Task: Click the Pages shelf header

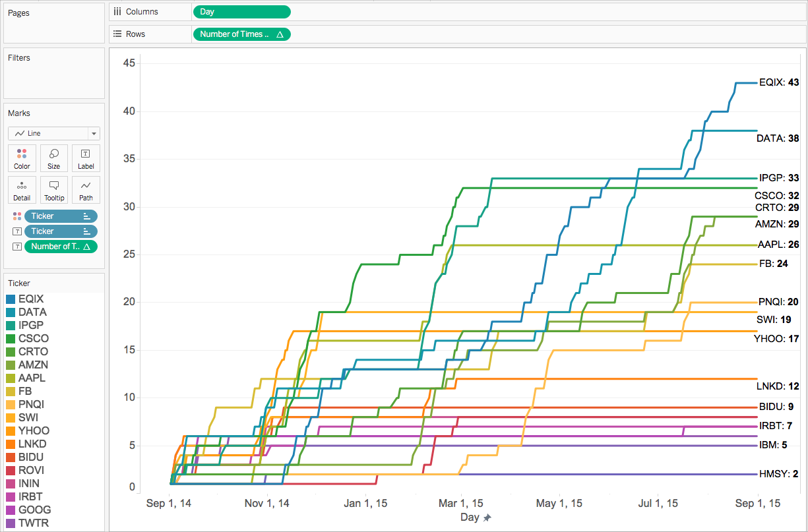Action: tap(18, 13)
